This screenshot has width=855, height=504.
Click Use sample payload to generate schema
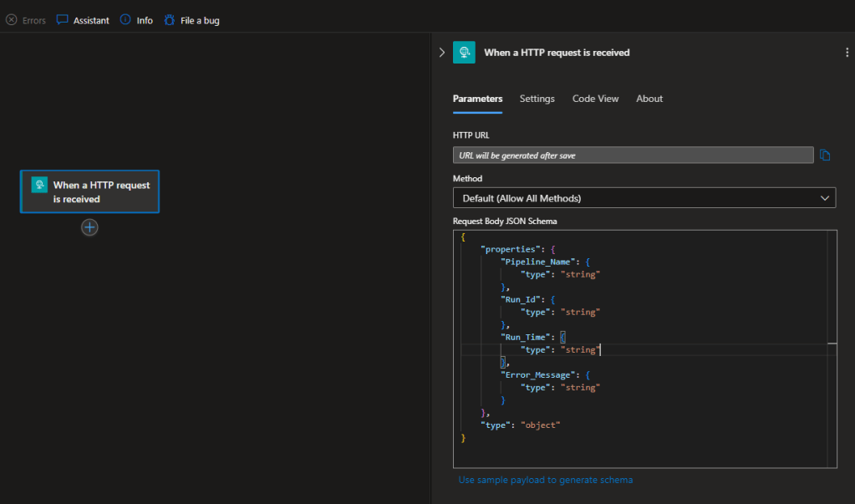point(545,480)
